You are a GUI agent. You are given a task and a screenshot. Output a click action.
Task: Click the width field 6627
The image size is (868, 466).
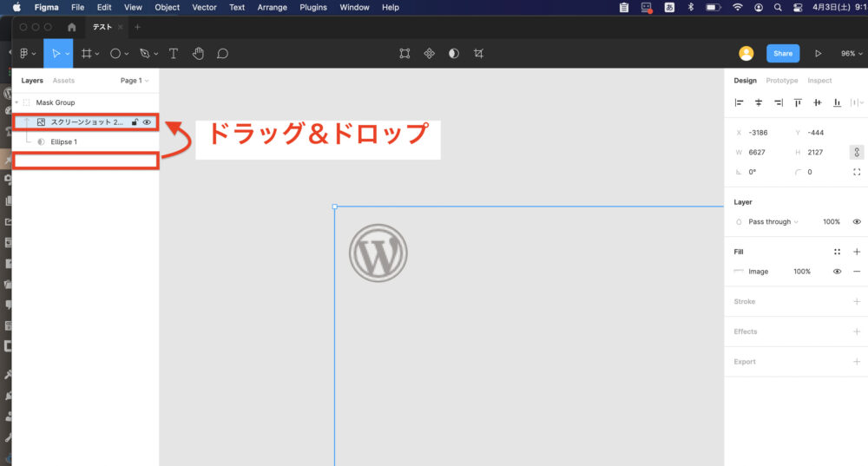pyautogui.click(x=757, y=152)
